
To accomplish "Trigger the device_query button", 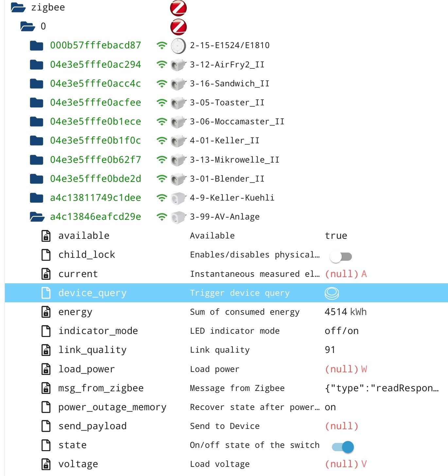I will point(332,293).
